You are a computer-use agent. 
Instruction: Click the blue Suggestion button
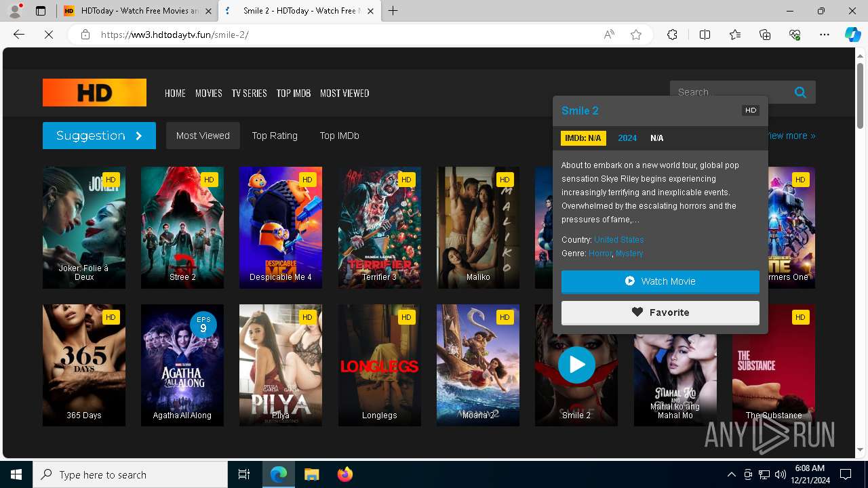[x=99, y=136]
